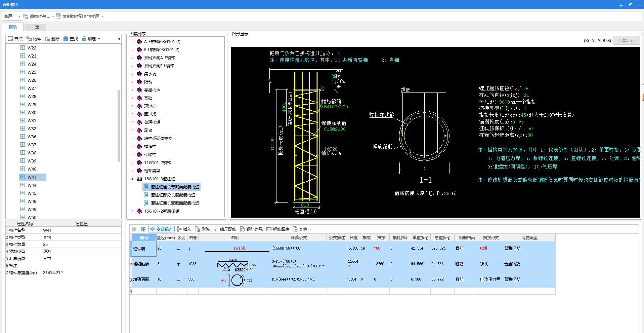Image resolution: width=644 pixels, height=333 pixels.
Task: Click pile diameter value 800 in drawing
Action: (x=305, y=205)
